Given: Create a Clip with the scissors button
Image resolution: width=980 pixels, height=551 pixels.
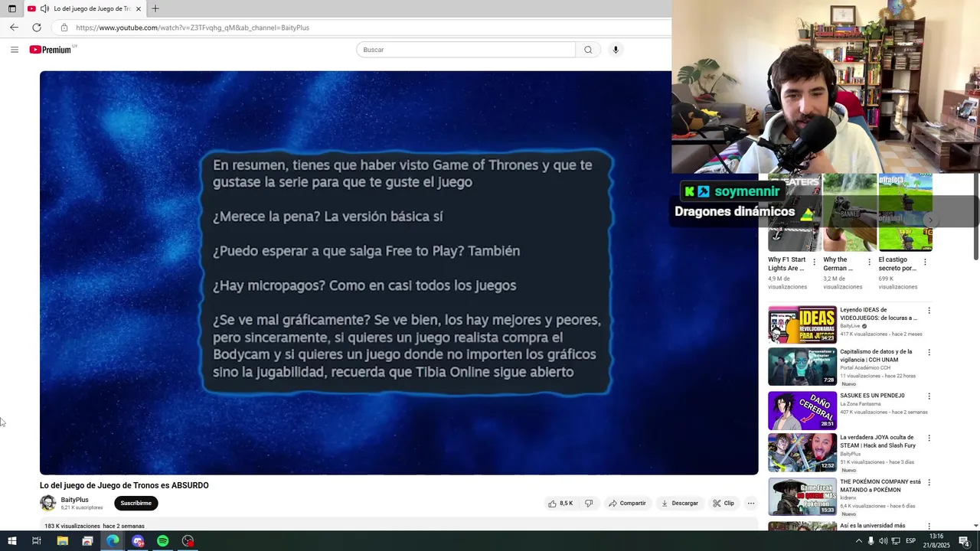Looking at the screenshot, I should (x=724, y=504).
